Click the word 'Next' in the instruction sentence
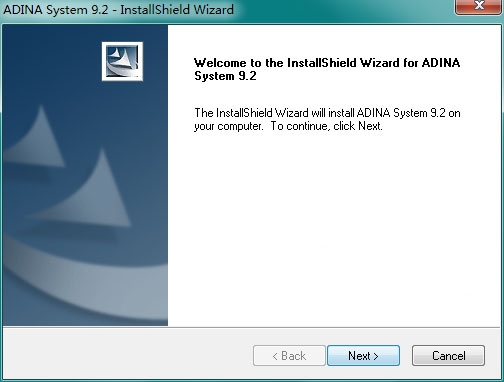The height and width of the screenshot is (382, 504). click(369, 126)
